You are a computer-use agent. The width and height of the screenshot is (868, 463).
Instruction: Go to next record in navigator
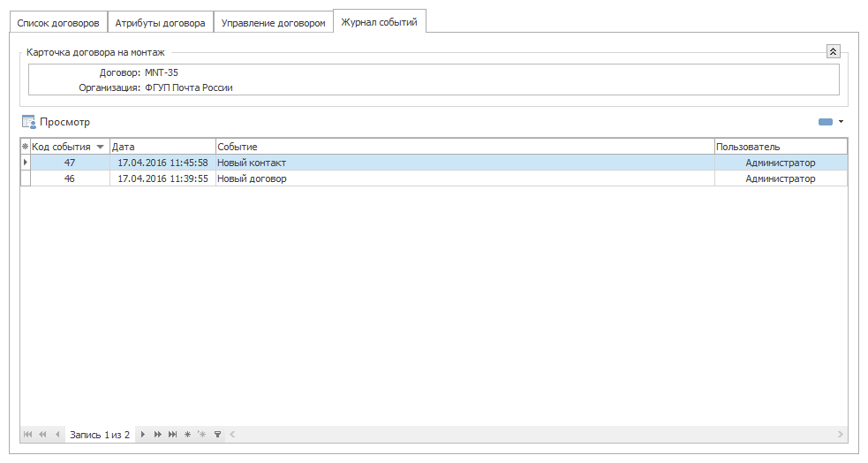click(x=143, y=435)
